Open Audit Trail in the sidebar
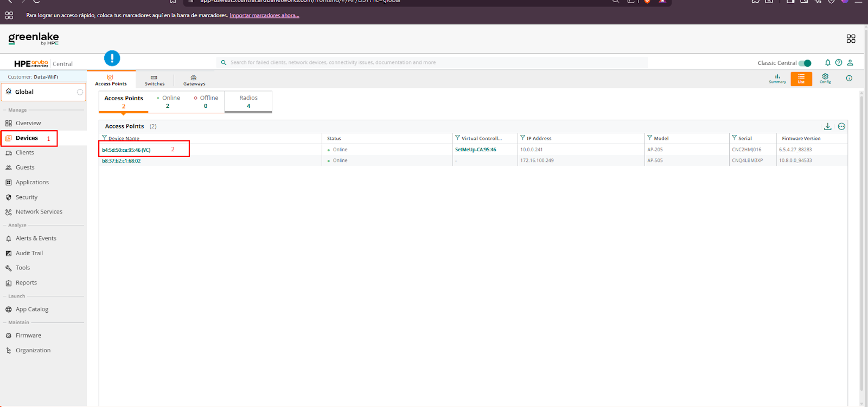Image resolution: width=868 pixels, height=407 pixels. point(29,253)
